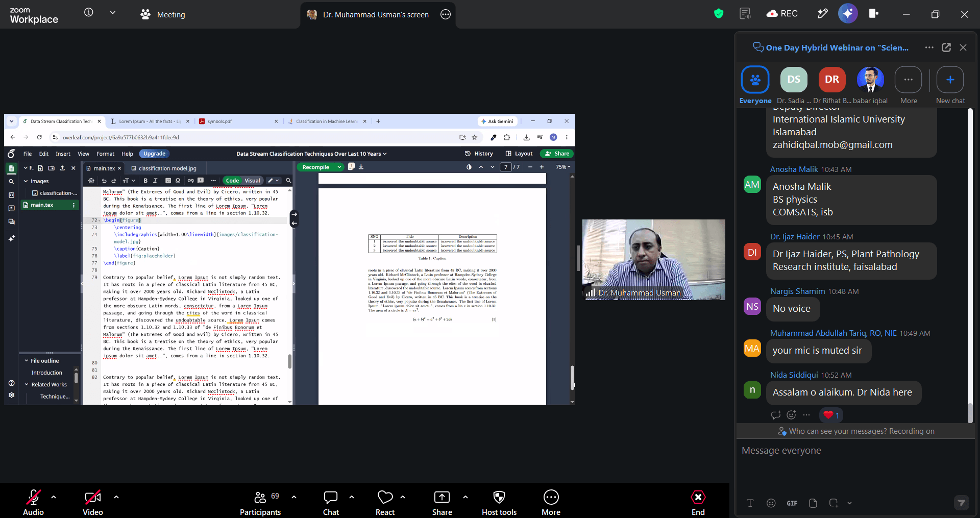Start a New chat
Viewport: 980px width, 518px height.
click(950, 85)
